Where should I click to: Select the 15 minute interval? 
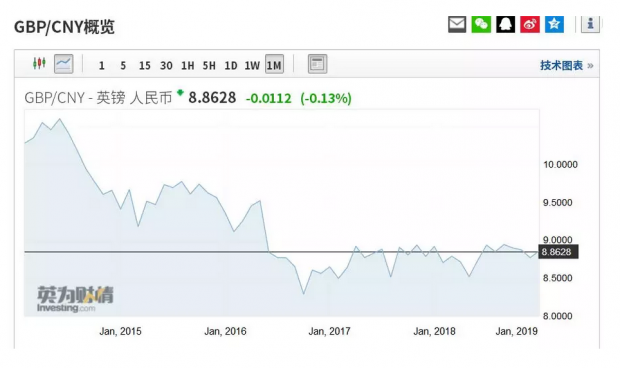(145, 65)
